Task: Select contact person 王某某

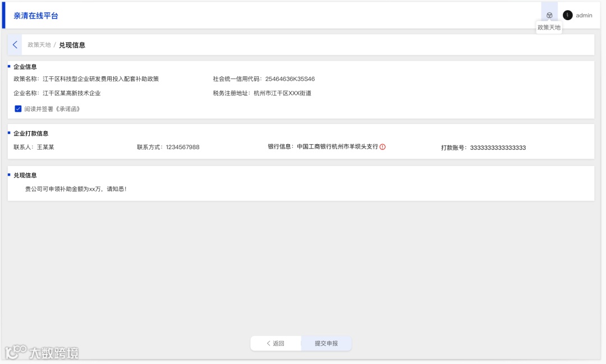Action: pyautogui.click(x=45, y=147)
